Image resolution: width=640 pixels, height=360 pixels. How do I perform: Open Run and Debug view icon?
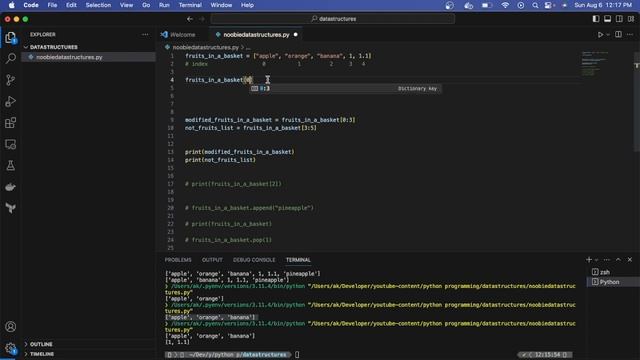11,101
